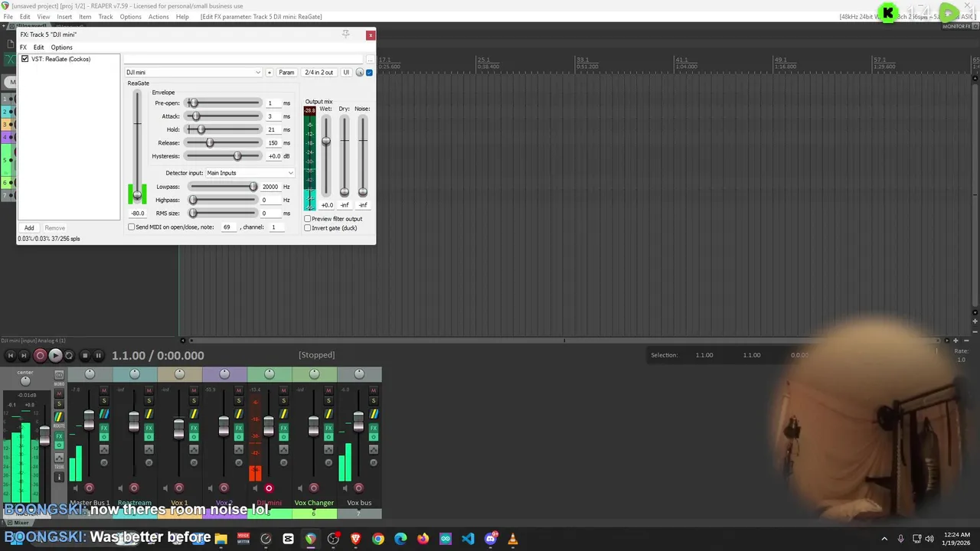The height and width of the screenshot is (551, 980).
Task: Toggle ReaGate plugin enabled checkbox in list
Action: click(x=25, y=59)
